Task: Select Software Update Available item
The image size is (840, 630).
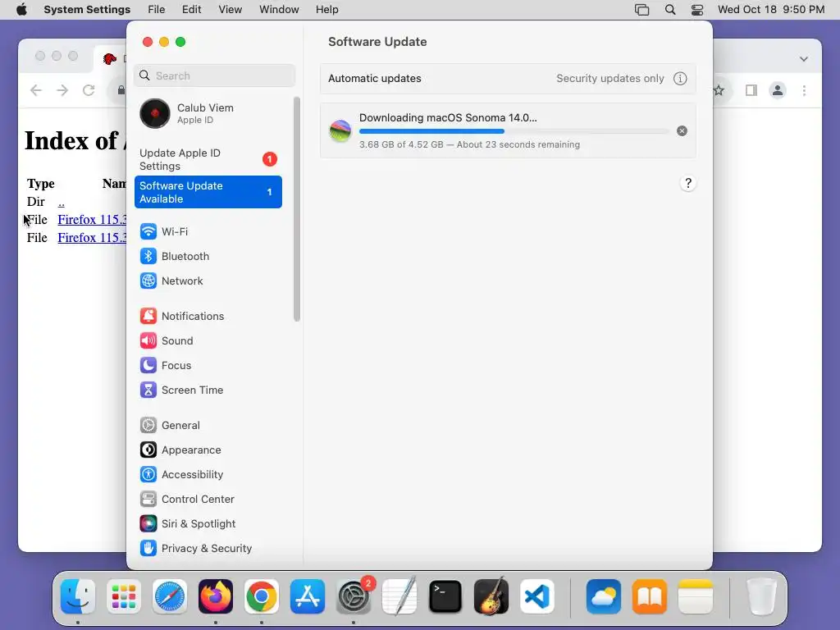Action: 208,192
